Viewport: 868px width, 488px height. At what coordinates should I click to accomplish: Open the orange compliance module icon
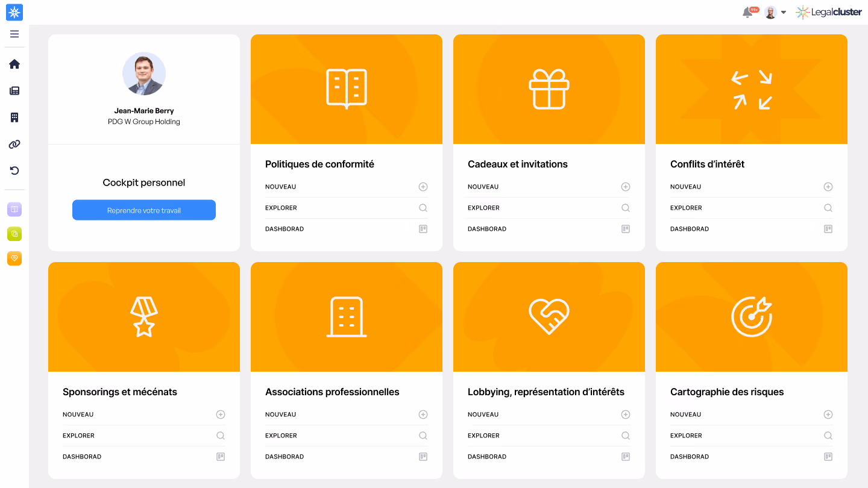(14, 258)
